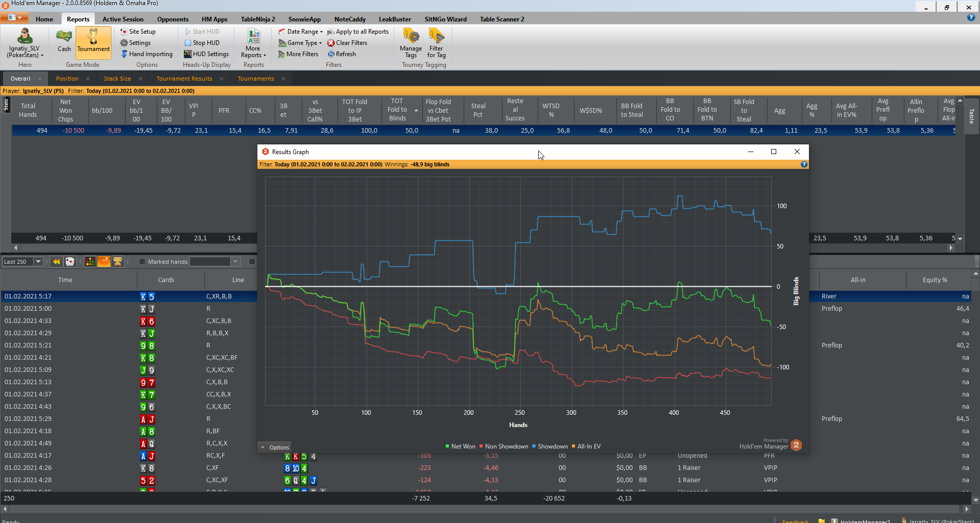The width and height of the screenshot is (980, 523).
Task: Switch to the Position report tab
Action: click(x=67, y=79)
